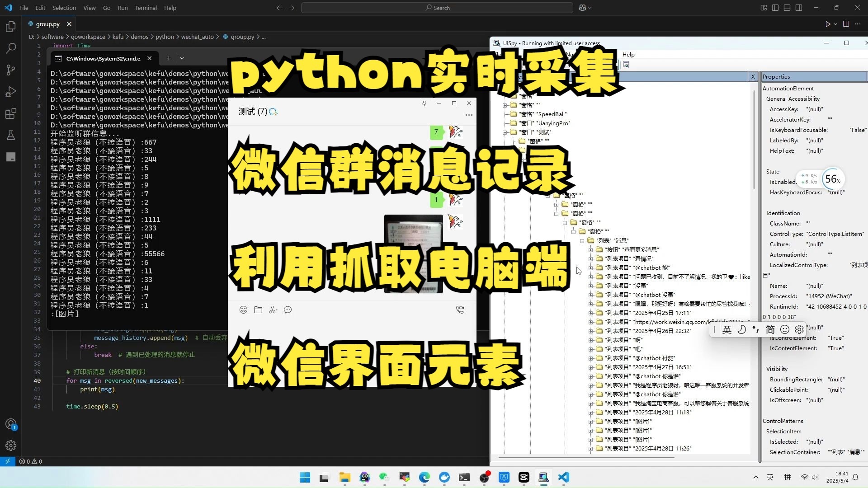The height and width of the screenshot is (488, 868).
Task: Open the errors and warnings status item
Action: [31, 461]
